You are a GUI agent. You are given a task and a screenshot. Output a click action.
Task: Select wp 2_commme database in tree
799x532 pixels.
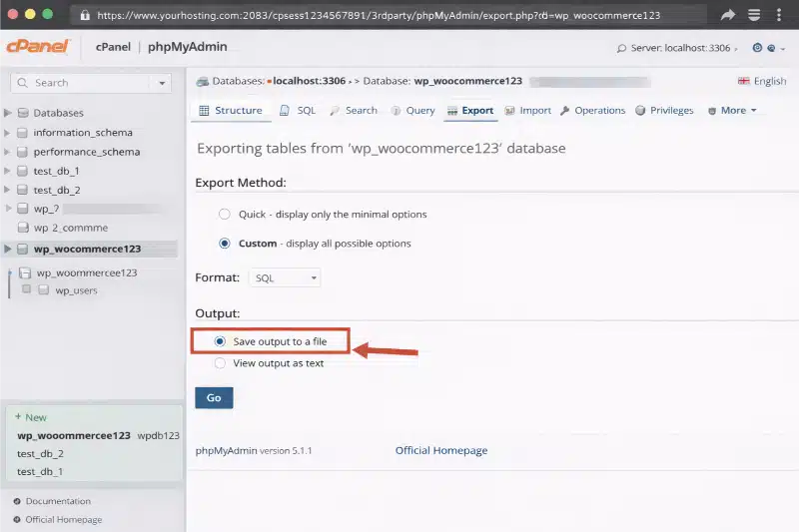click(x=71, y=229)
